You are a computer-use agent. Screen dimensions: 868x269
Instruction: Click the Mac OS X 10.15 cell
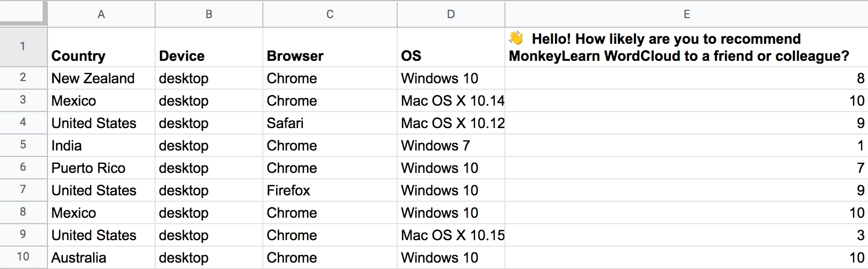pyautogui.click(x=451, y=235)
